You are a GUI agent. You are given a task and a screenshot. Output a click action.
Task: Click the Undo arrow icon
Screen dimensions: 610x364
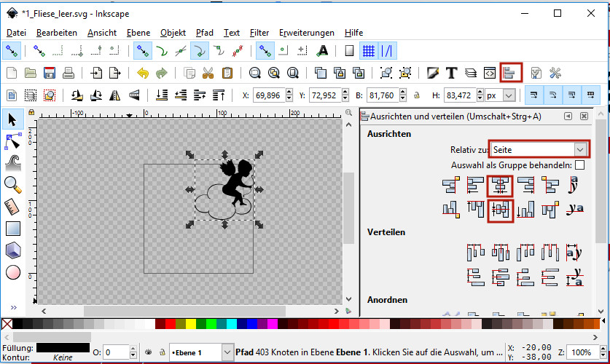[142, 73]
